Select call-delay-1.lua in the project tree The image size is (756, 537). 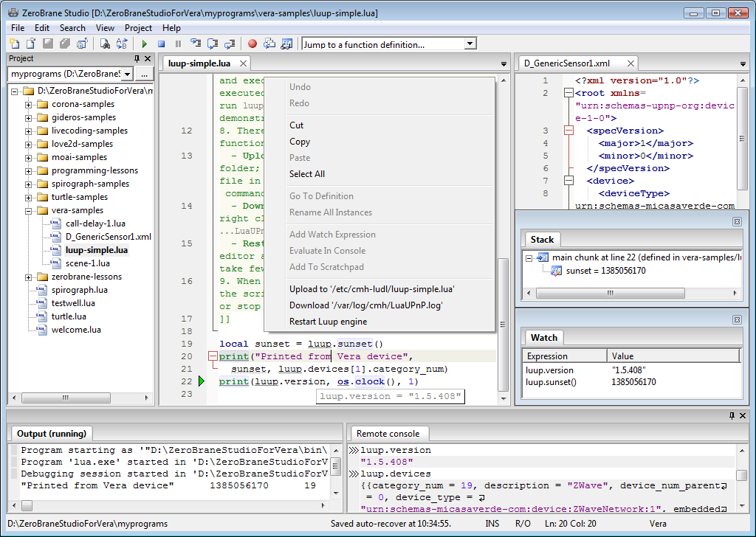(95, 224)
